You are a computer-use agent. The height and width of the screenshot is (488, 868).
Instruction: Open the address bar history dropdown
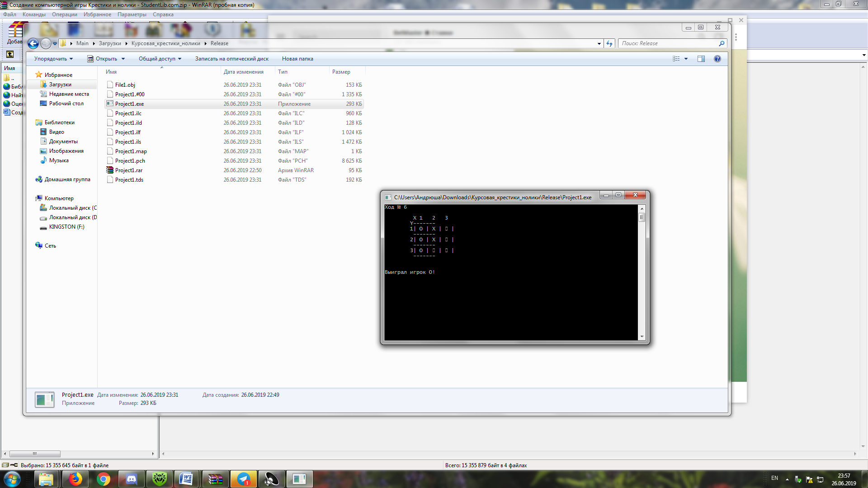pyautogui.click(x=599, y=44)
